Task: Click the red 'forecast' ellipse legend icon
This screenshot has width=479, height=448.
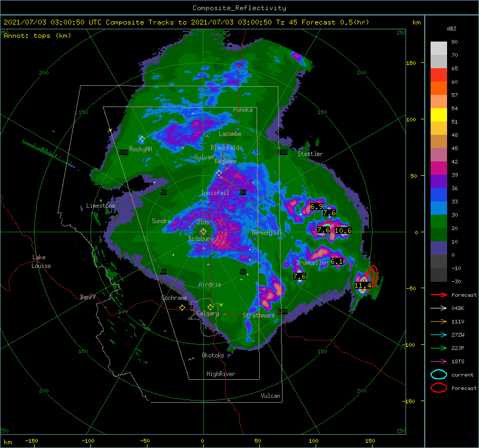Action: pos(439,388)
